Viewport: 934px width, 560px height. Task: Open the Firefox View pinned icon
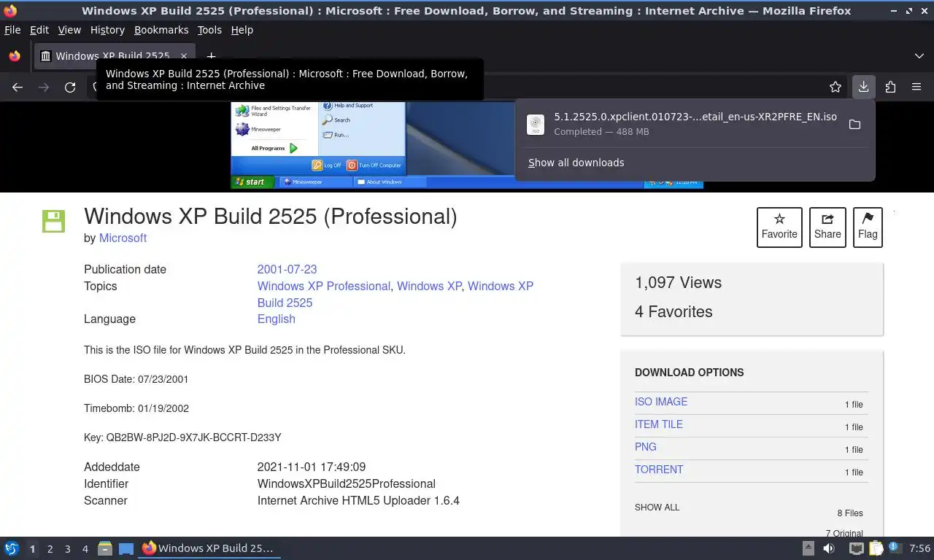(15, 56)
